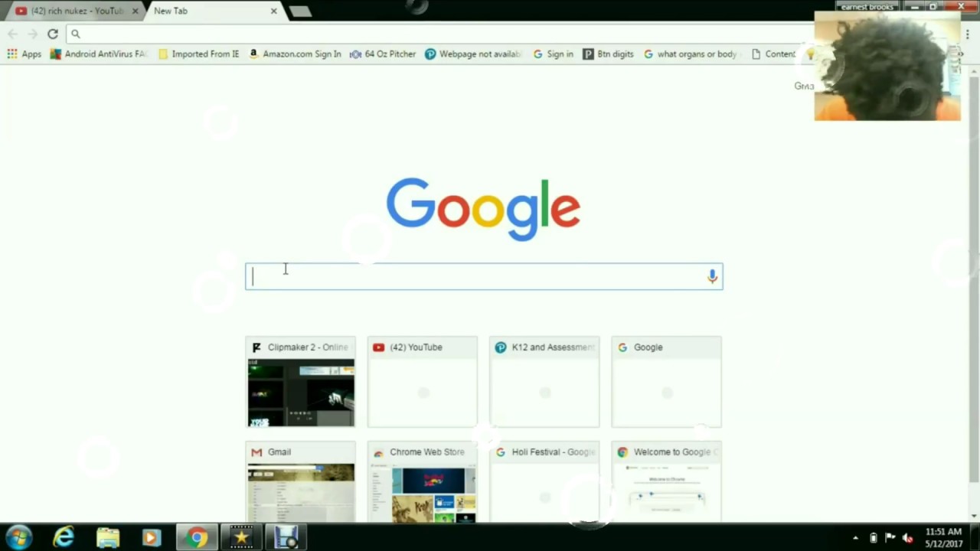Open the Chrome three-dot menu
The width and height of the screenshot is (980, 551).
[968, 34]
